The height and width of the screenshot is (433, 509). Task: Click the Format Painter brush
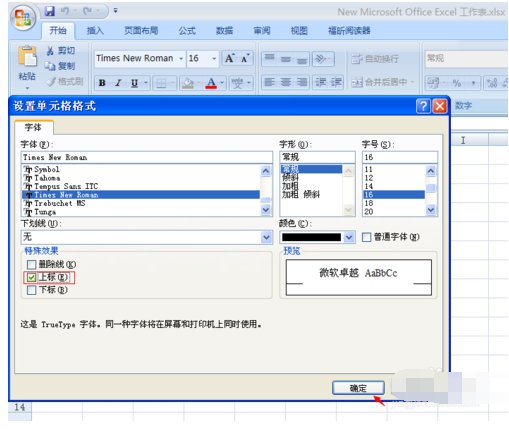[x=52, y=81]
